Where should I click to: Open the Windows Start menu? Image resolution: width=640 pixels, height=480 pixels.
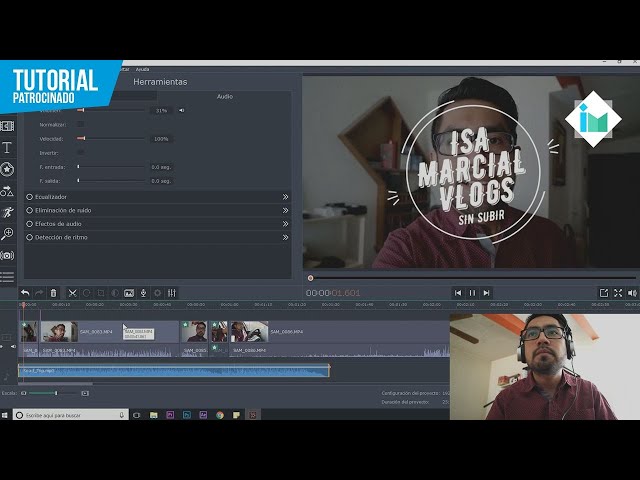point(5,415)
